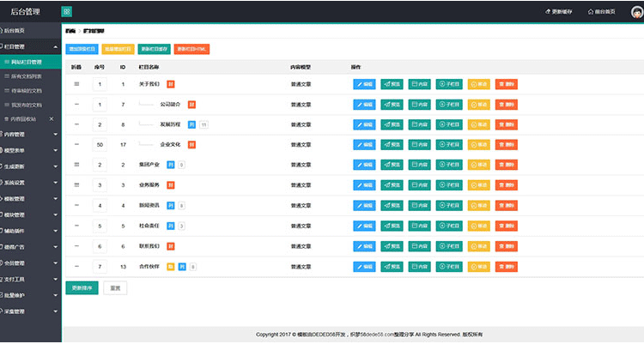
Task: Expand the 会员管理 sidebar menu
Action: coord(31,263)
